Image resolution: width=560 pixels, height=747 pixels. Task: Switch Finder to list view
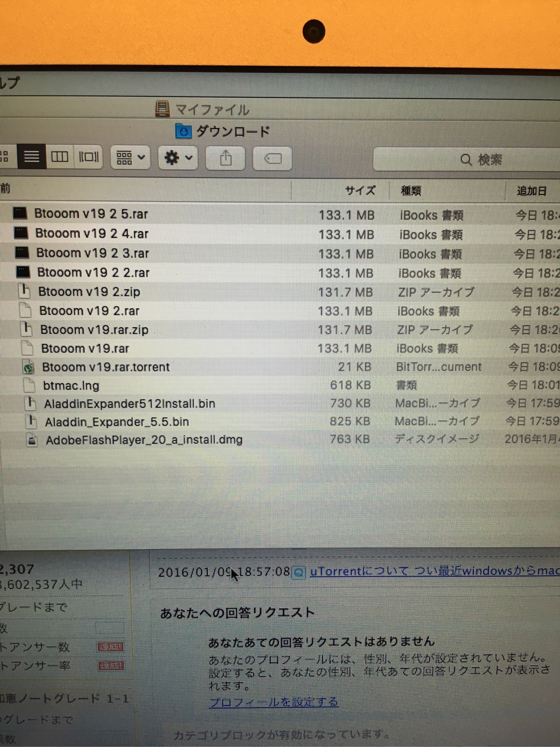[x=31, y=157]
